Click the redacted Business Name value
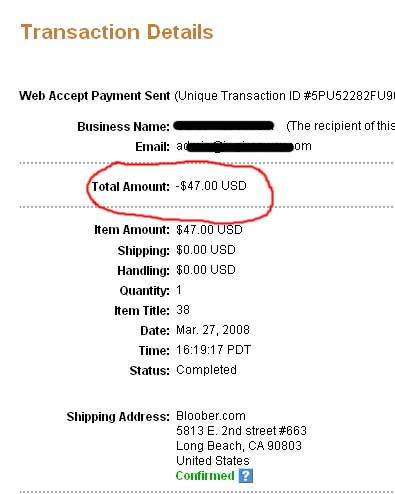Screen dimensions: 395x494 click(224, 126)
